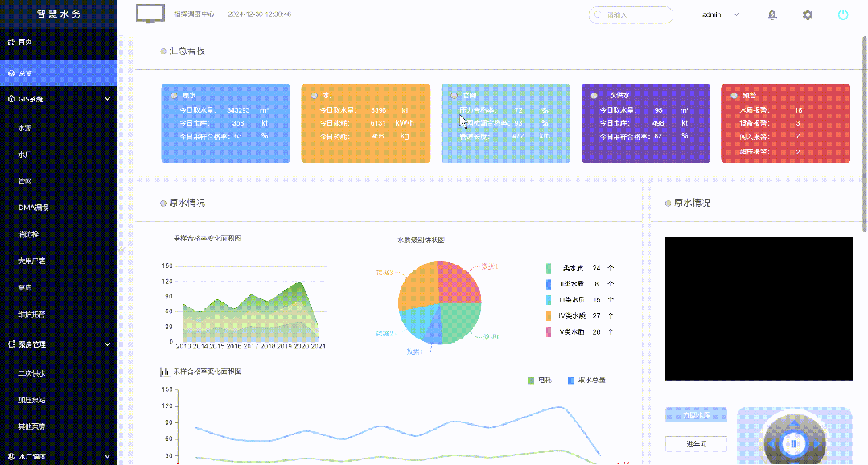
Task: Click the dot icon on light-blue 管网 card
Action: click(x=454, y=95)
